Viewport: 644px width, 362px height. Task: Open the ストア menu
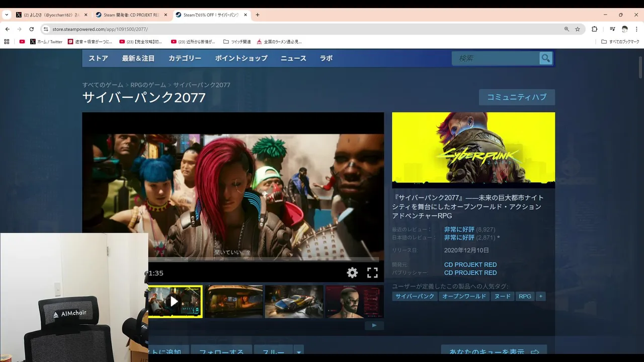coord(98,58)
